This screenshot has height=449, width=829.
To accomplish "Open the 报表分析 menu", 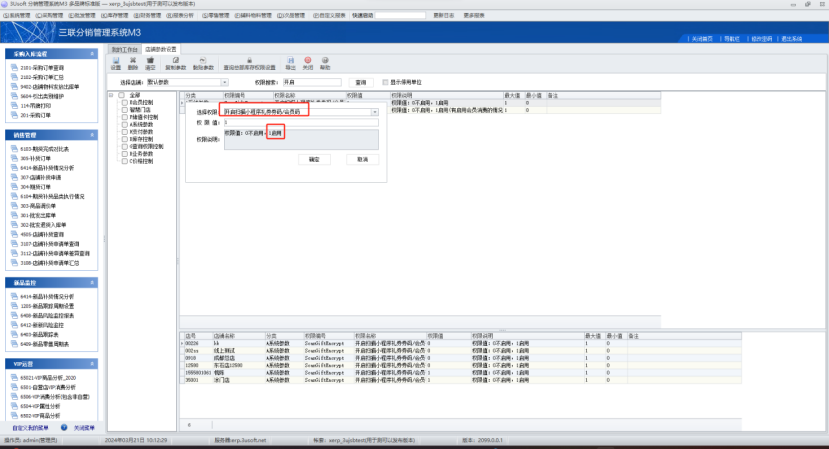I will (181, 15).
